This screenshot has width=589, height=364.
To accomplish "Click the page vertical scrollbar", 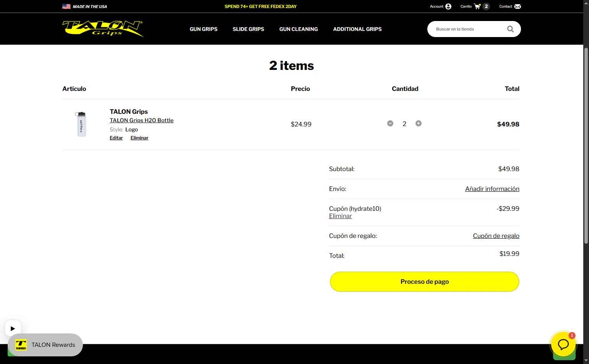I will (586, 145).
